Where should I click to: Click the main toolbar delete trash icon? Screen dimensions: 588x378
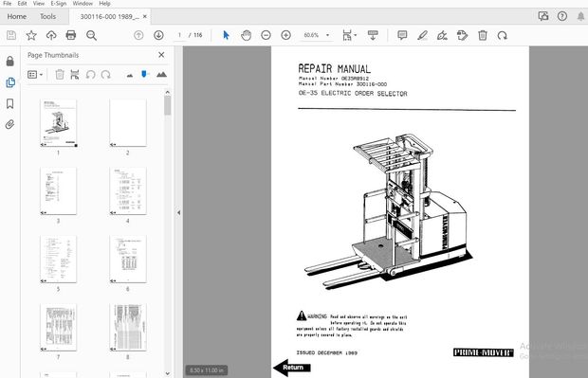(483, 35)
